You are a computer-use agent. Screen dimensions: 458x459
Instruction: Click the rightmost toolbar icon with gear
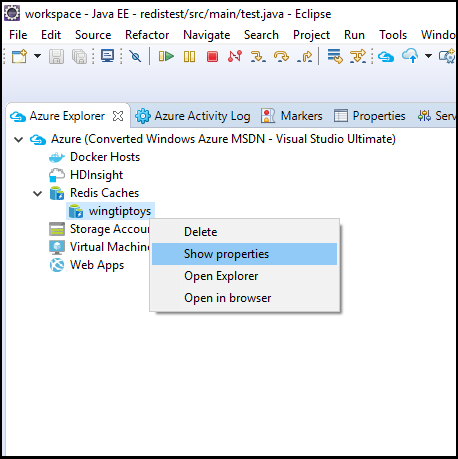point(447,56)
